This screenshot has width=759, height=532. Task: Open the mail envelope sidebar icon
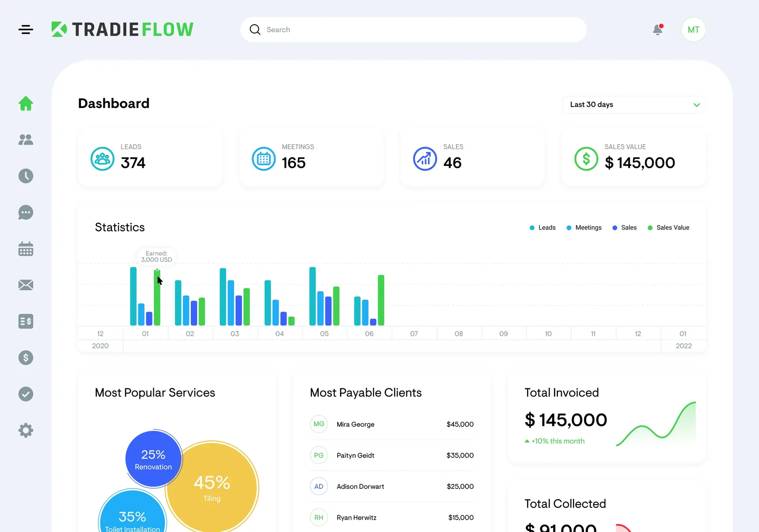(x=26, y=285)
